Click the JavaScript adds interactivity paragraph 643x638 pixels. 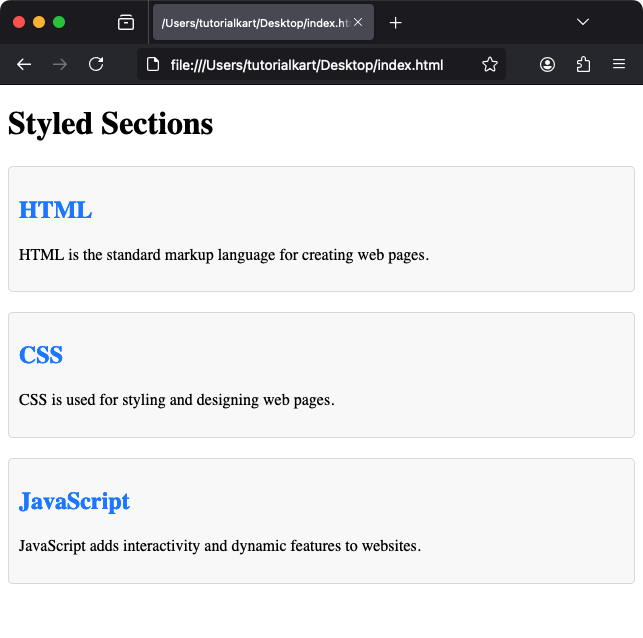pos(220,546)
